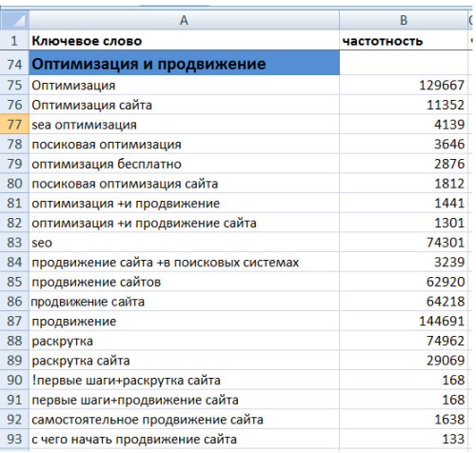Click frequency value 1638

tap(449, 420)
